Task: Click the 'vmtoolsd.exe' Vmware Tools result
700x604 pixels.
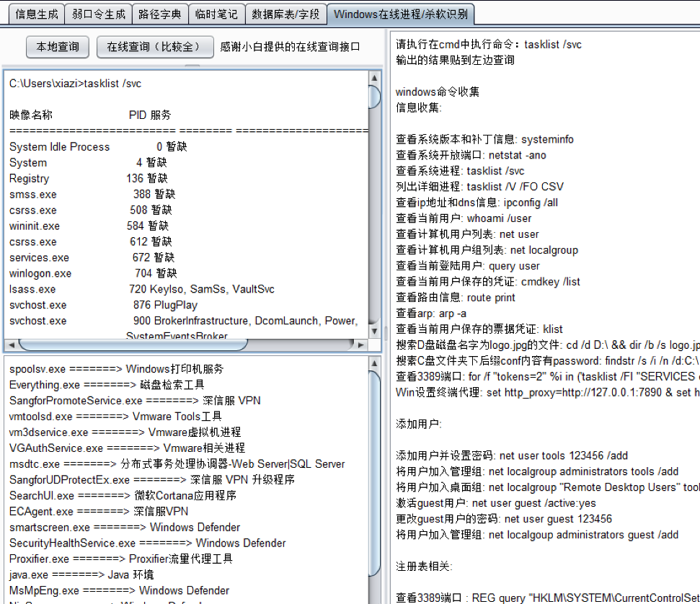Action: [x=115, y=417]
